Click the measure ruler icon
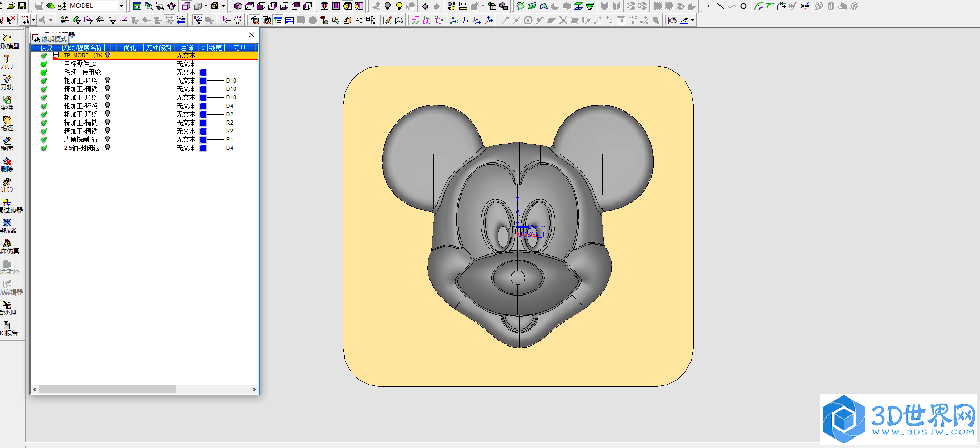The width and height of the screenshot is (980, 448). 463,6
